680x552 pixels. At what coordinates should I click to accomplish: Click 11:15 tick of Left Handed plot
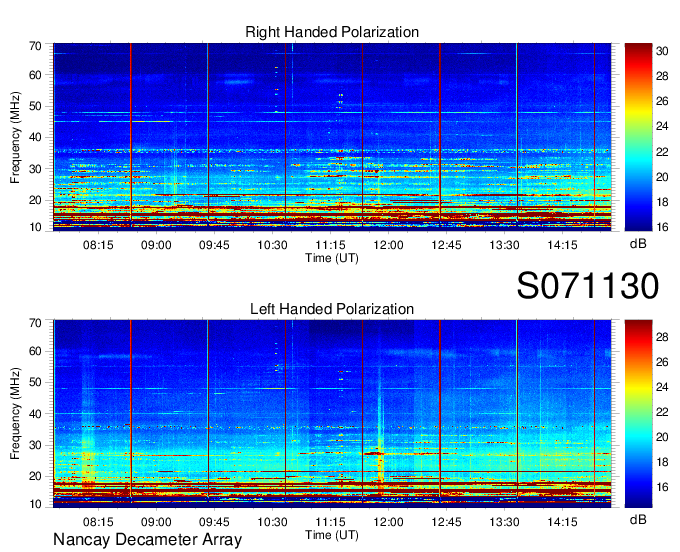point(330,522)
